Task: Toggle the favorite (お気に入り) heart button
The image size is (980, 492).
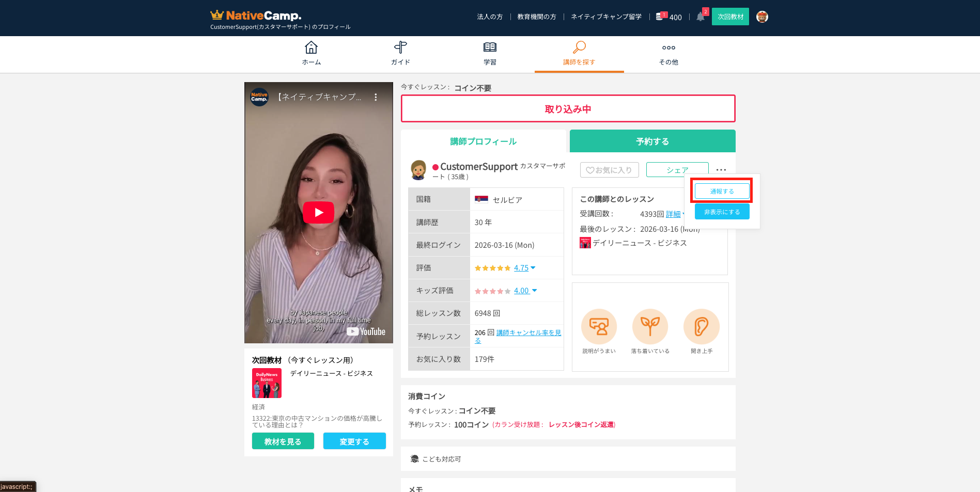Action: (x=609, y=170)
